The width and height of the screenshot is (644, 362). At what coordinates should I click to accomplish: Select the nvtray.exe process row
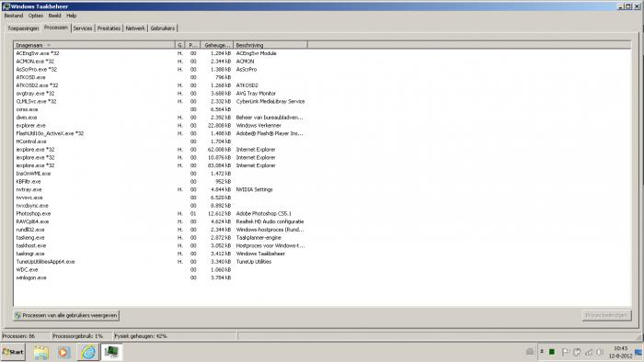161,189
